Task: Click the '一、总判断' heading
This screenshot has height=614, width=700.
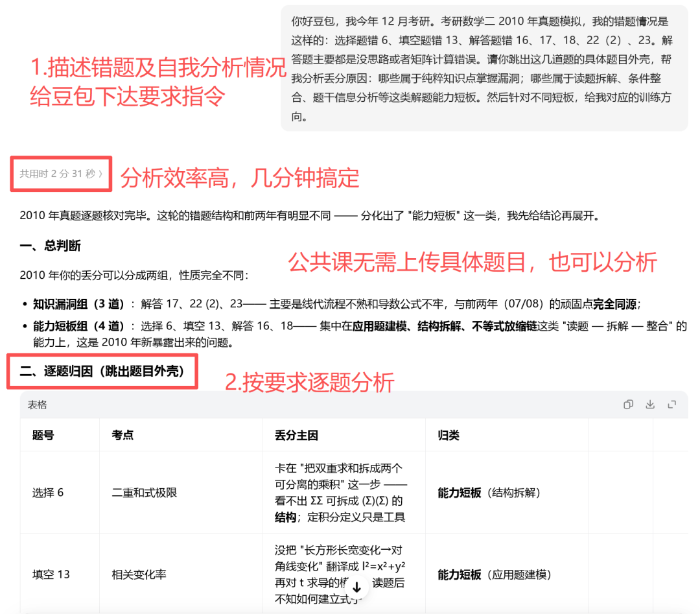Action: pyautogui.click(x=50, y=246)
